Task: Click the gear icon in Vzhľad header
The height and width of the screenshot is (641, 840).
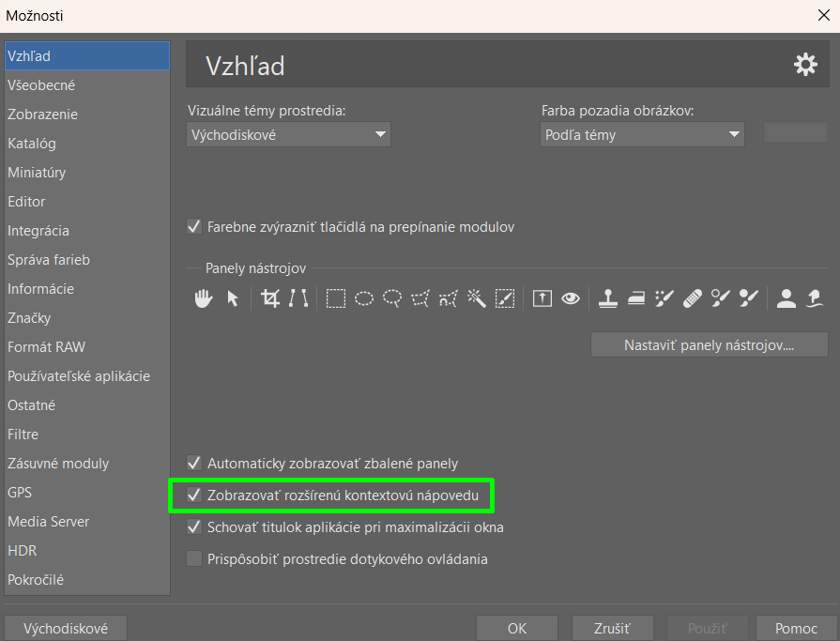Action: coord(805,65)
